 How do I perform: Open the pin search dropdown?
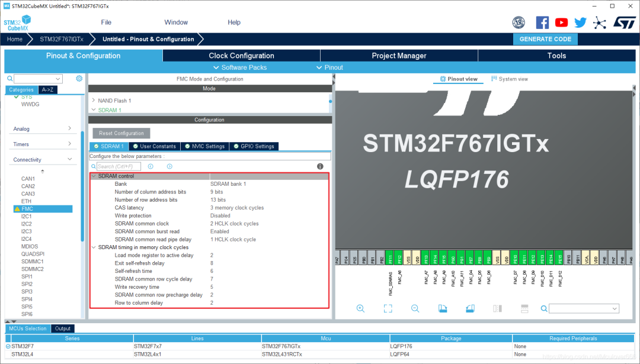point(615,308)
